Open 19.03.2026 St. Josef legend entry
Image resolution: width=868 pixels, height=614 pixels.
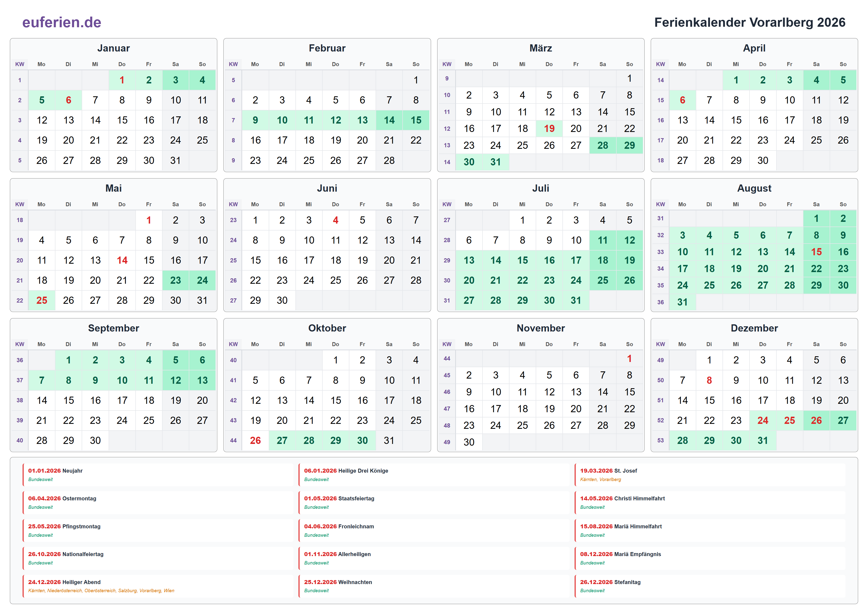[x=710, y=475]
